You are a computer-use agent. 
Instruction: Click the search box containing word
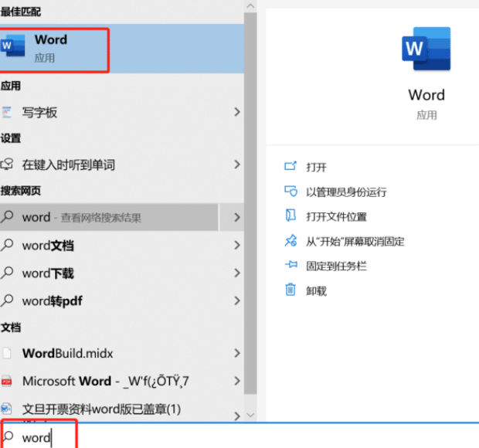click(239, 436)
